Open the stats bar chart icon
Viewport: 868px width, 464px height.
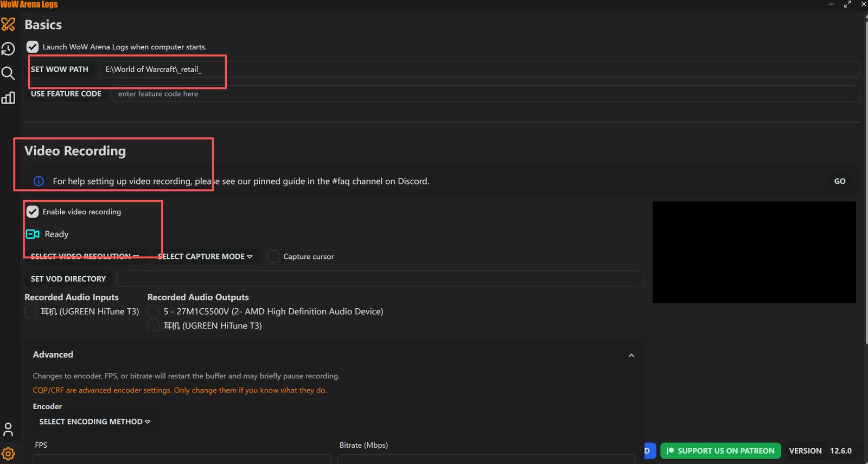click(x=8, y=98)
